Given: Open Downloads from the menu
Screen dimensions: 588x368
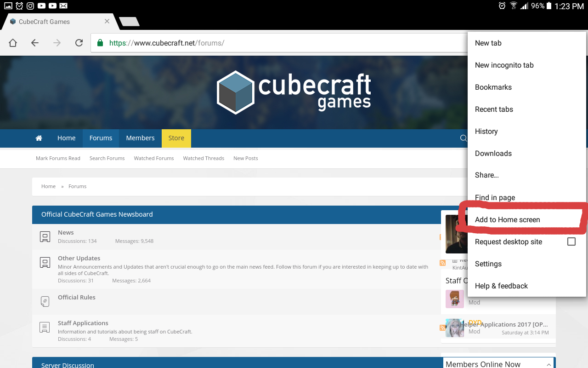Looking at the screenshot, I should pos(527,153).
